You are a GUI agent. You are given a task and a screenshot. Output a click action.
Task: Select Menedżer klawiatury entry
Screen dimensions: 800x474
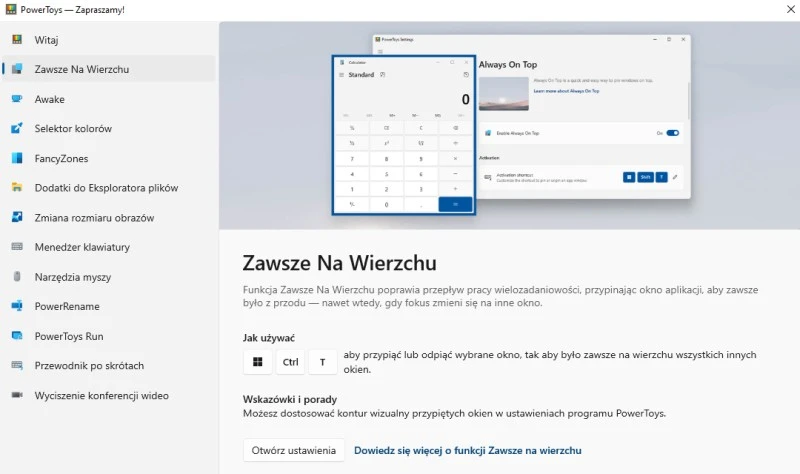109,247
